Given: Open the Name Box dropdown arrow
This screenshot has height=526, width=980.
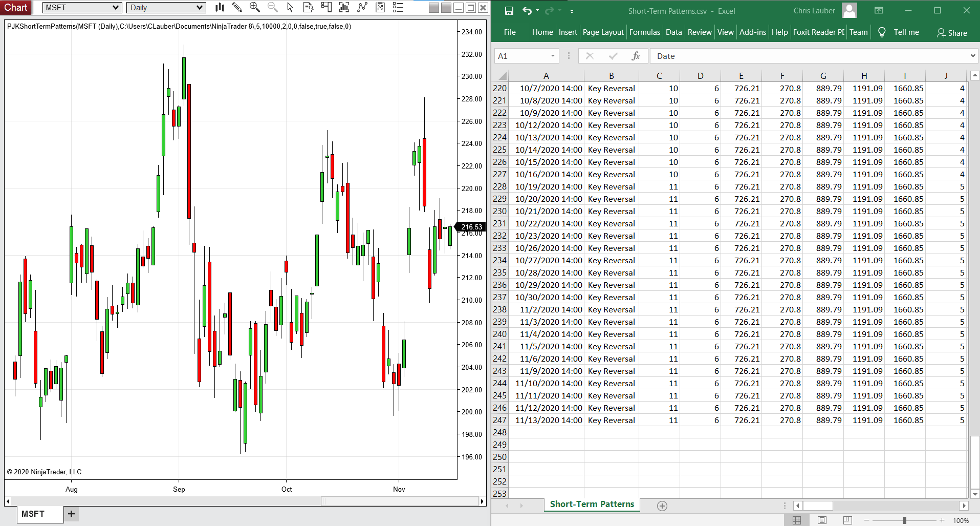Looking at the screenshot, I should tap(553, 56).
